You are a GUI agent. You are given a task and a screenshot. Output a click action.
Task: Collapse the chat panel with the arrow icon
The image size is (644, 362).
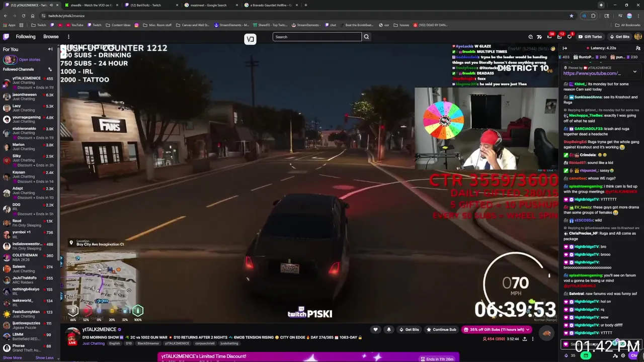tap(565, 48)
